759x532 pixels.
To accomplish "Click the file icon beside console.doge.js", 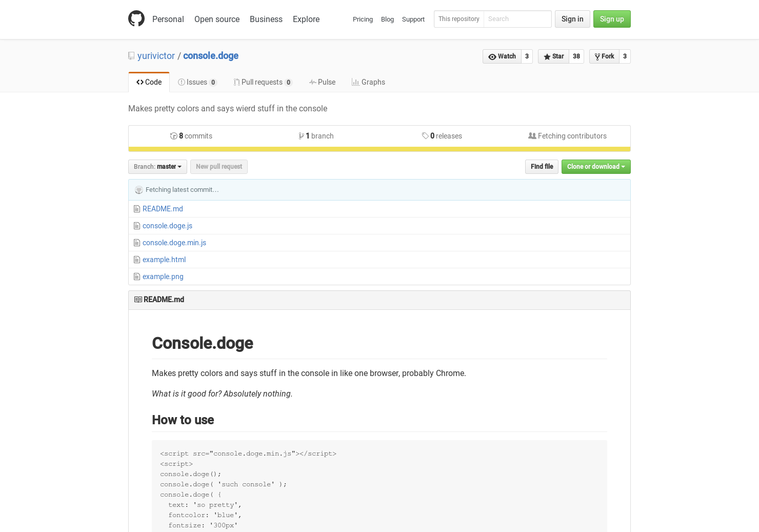I will tap(137, 226).
